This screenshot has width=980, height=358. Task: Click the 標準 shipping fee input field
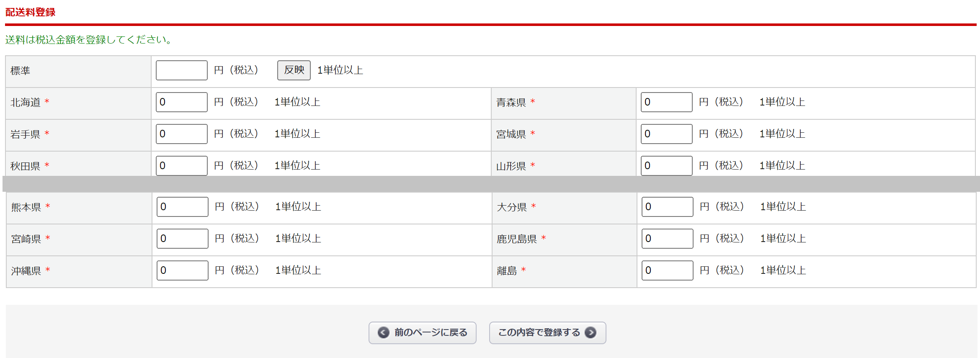(181, 70)
